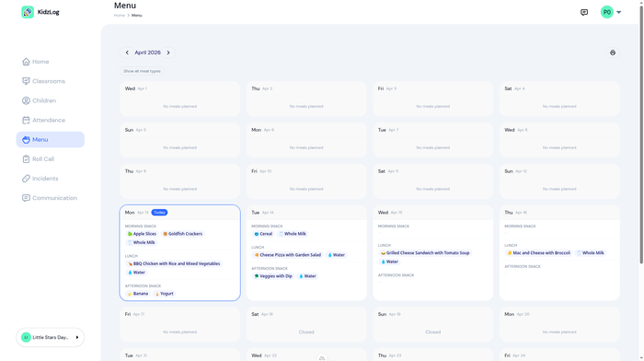Click the Attendance calendar icon in sidebar
Screen dimensions: 644x361
pos(26,120)
